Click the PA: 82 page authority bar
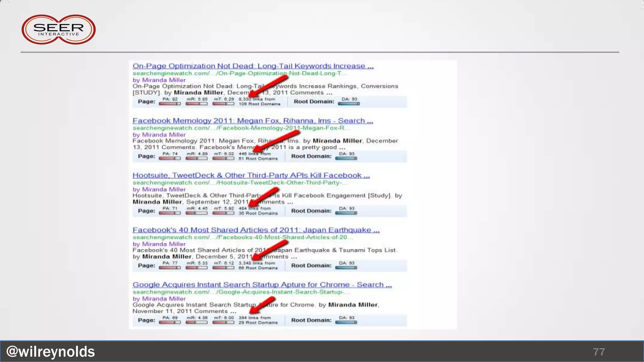Image resolution: width=644 pixels, height=362 pixels. 170,103
